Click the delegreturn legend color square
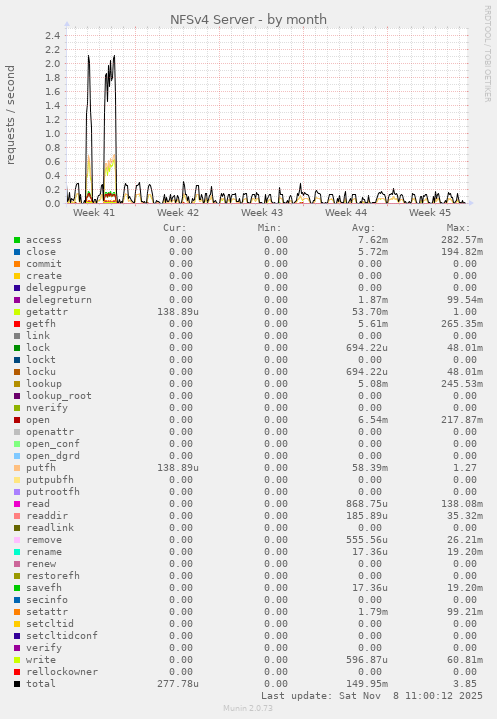This screenshot has width=497, height=719. 17,300
